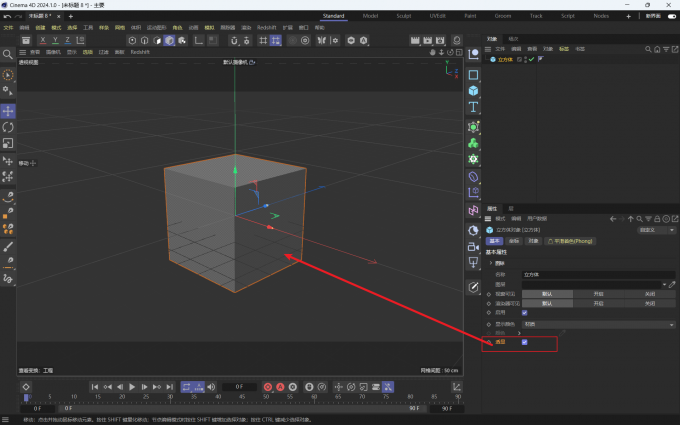Toggle the 透显 X-Ray checkbox
680x425 pixels.
(x=524, y=342)
